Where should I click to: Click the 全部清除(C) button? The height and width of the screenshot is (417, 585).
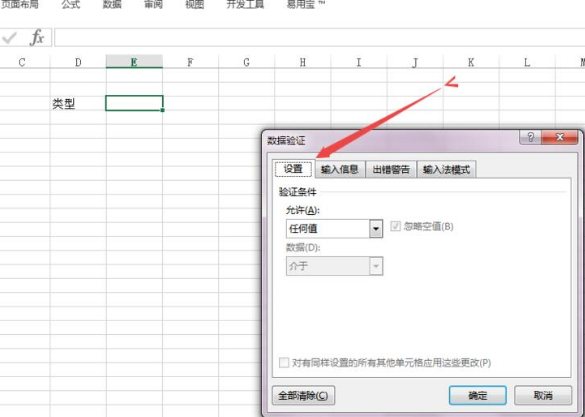(303, 395)
